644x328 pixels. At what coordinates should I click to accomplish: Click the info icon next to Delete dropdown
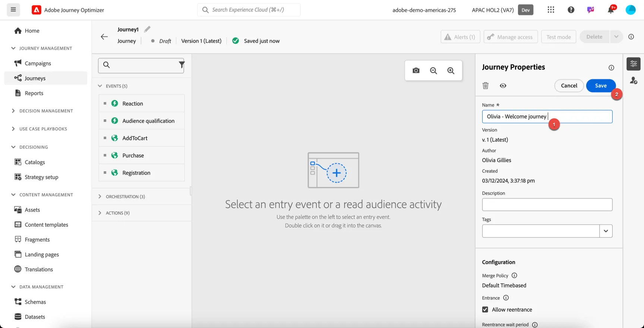pos(631,36)
